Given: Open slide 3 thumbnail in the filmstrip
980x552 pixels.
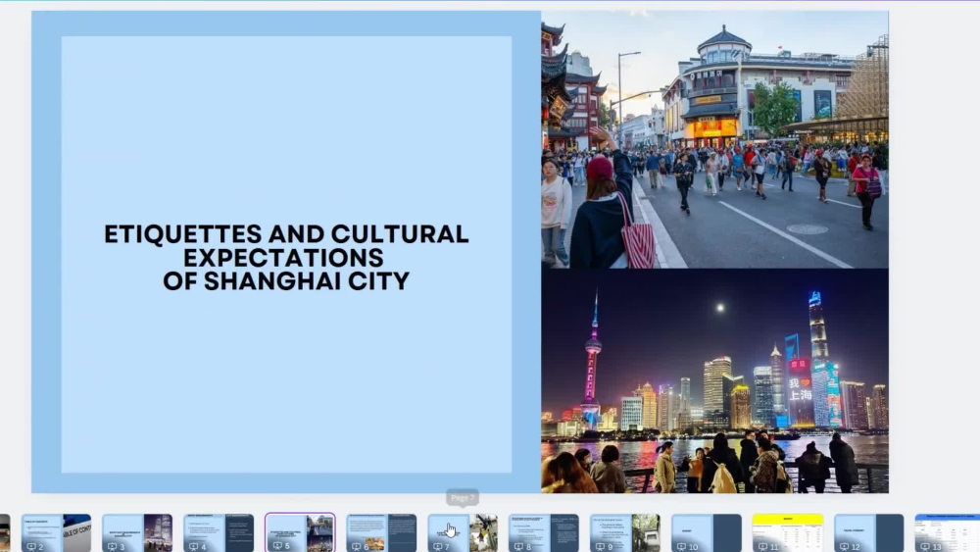Looking at the screenshot, I should (137, 532).
